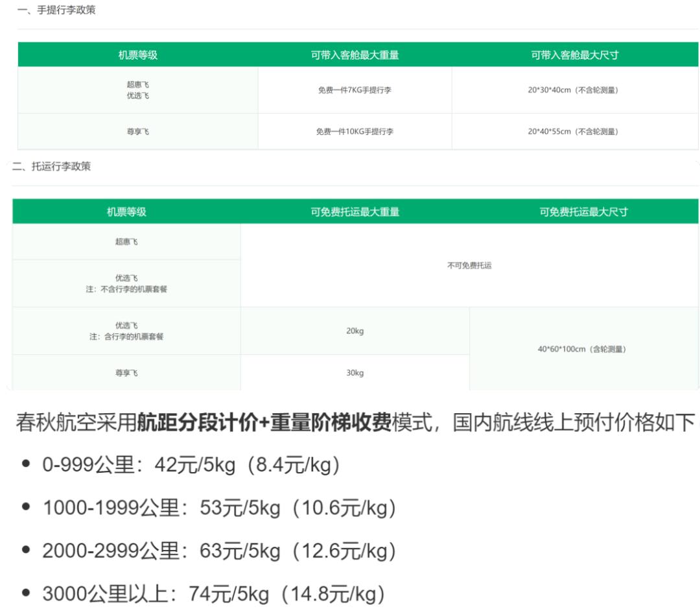
Task: Click the 一、手提行李政策 section heading
Action: 56,10
